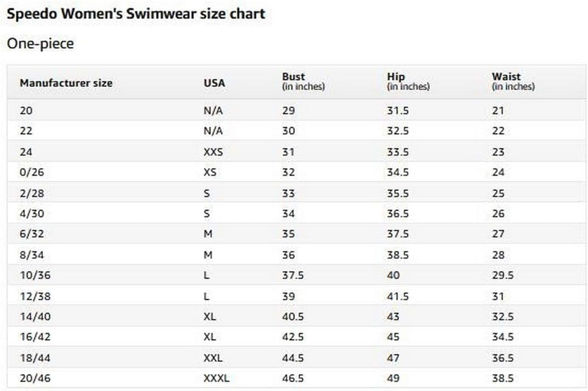Click hip value 41.5
The image size is (588, 391).
[398, 296]
